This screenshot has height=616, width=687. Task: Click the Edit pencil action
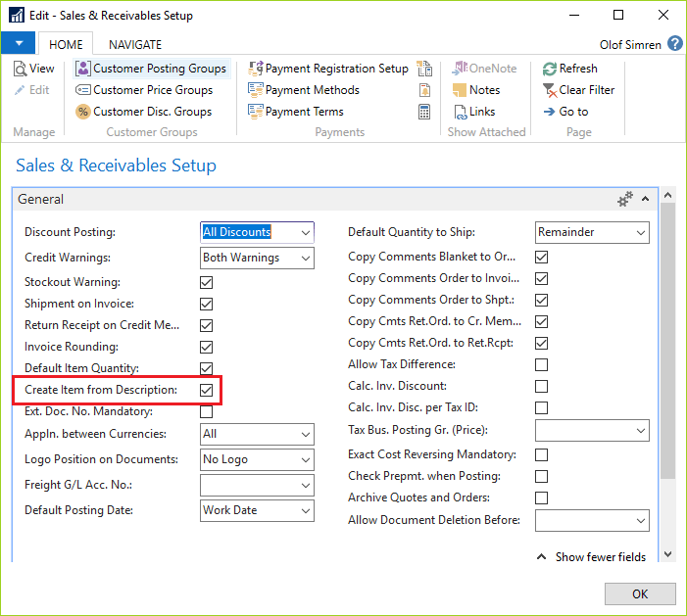[x=32, y=90]
